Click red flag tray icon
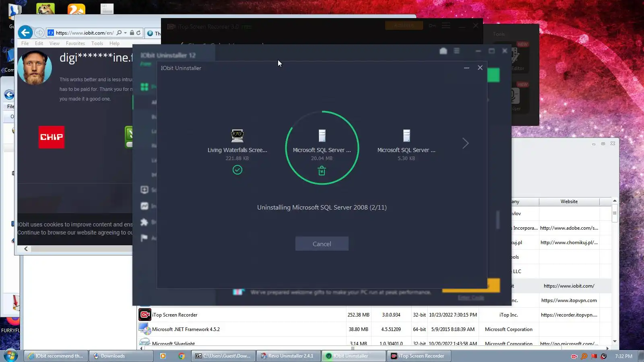The width and height of the screenshot is (644, 362). [594, 356]
